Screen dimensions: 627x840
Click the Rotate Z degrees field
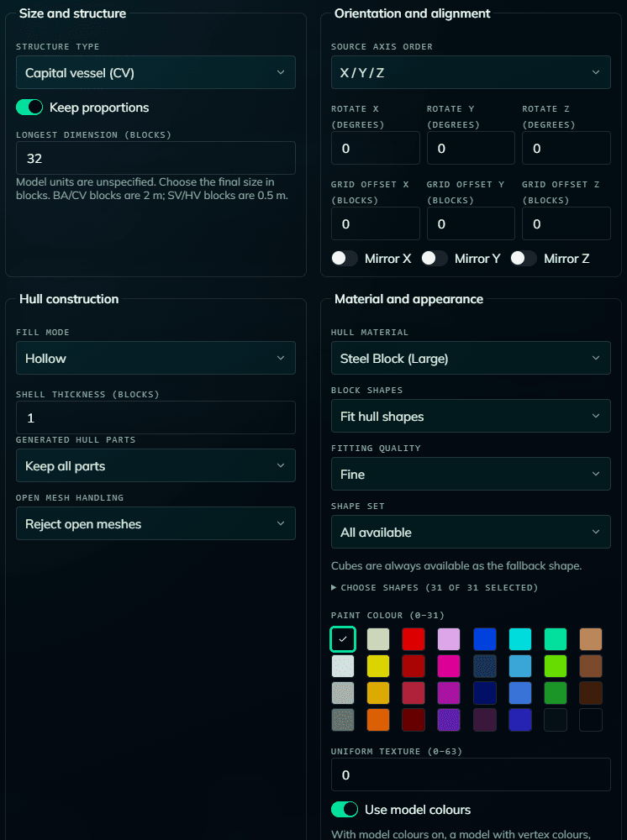566,148
